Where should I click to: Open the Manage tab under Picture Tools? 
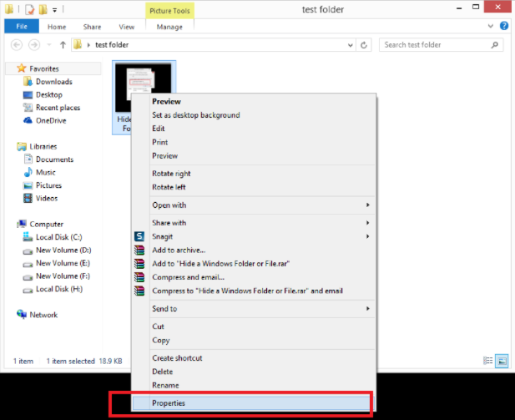point(169,27)
